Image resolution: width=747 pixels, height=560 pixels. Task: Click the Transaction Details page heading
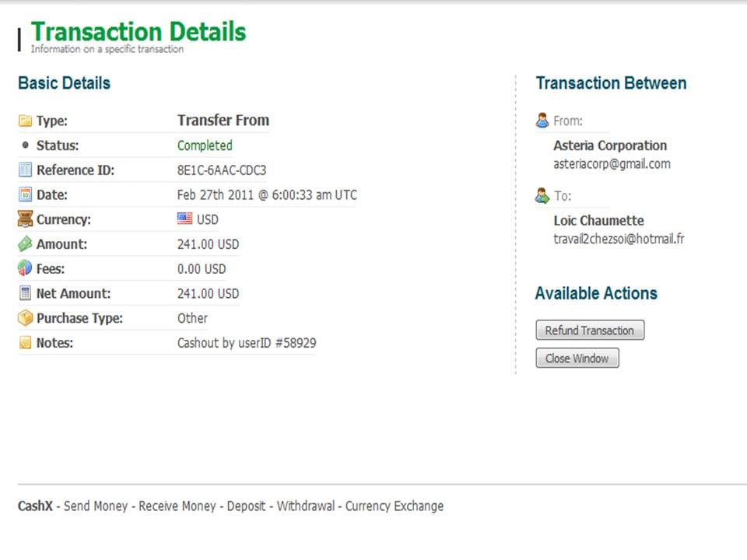[x=139, y=32]
